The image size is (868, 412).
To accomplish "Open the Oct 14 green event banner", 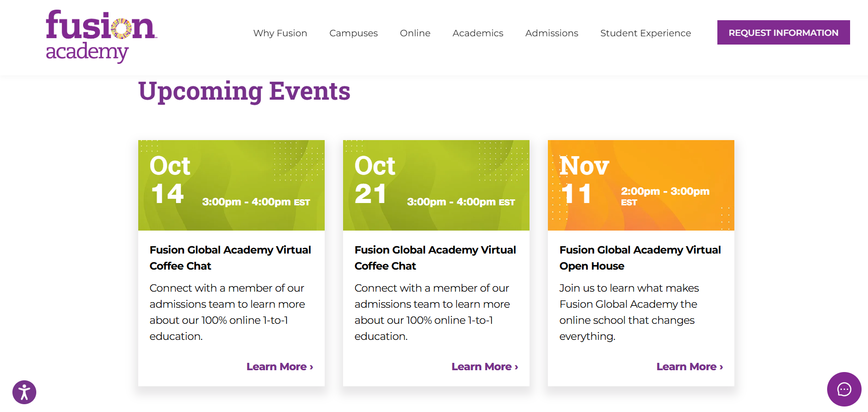I will tap(231, 185).
